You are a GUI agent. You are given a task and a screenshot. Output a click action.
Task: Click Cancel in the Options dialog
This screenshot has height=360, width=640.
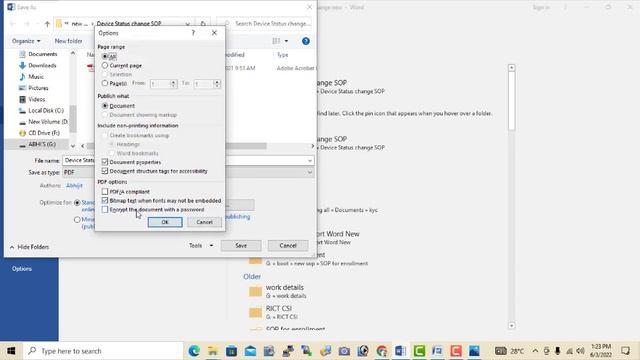[204, 222]
